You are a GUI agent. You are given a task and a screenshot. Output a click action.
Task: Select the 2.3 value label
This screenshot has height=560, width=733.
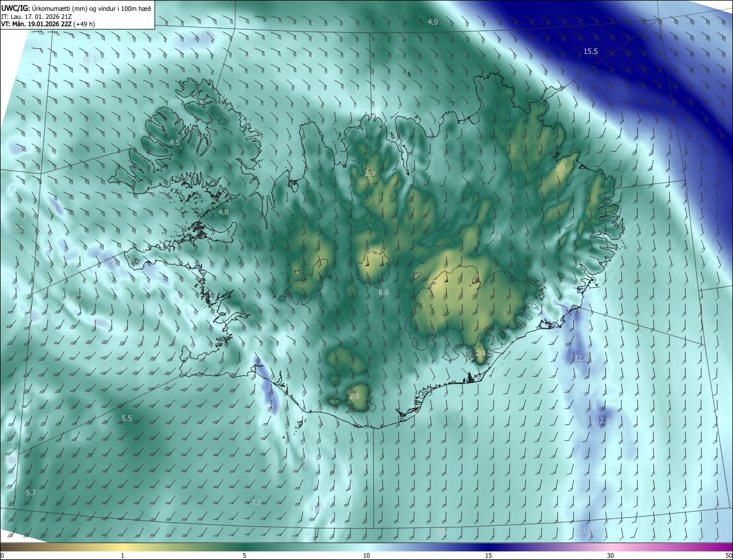(x=560, y=168)
